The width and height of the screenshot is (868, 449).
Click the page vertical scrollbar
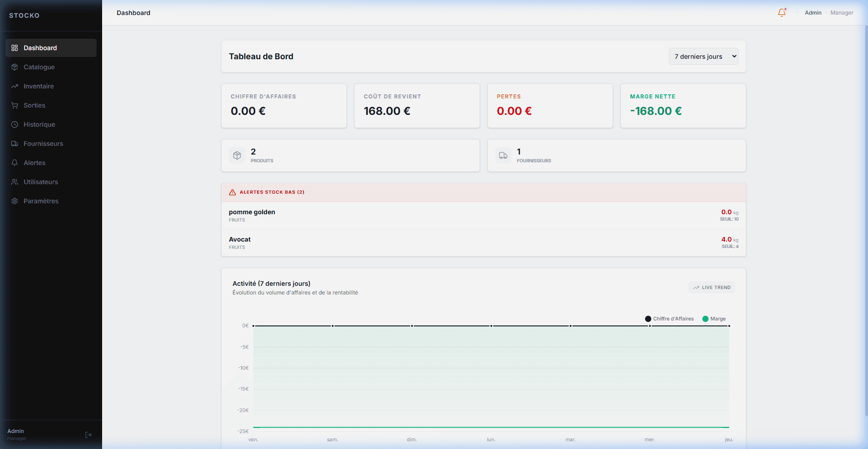(866, 221)
